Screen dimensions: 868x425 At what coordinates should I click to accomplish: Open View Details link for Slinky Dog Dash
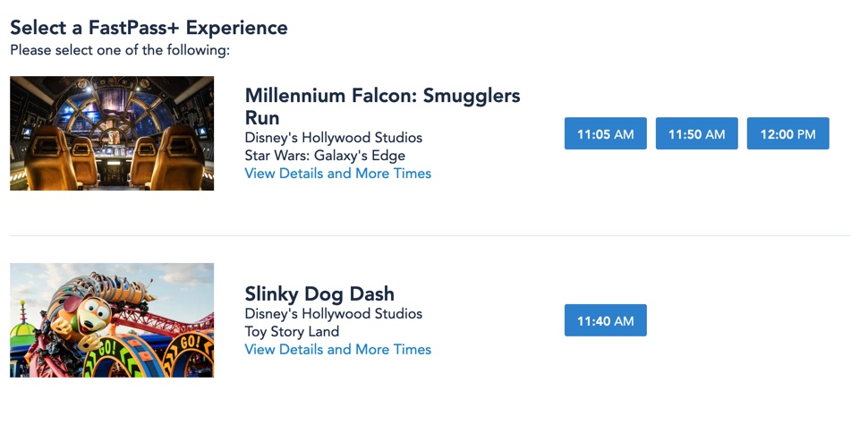337,350
